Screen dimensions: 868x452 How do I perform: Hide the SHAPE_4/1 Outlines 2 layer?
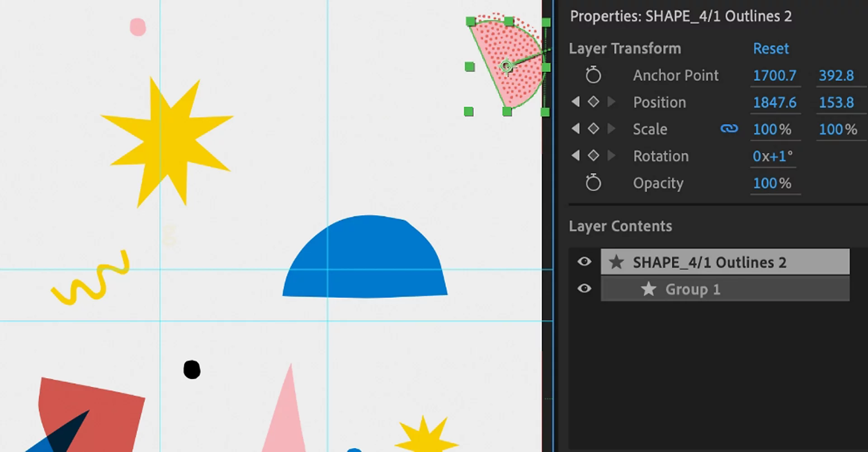pos(584,262)
